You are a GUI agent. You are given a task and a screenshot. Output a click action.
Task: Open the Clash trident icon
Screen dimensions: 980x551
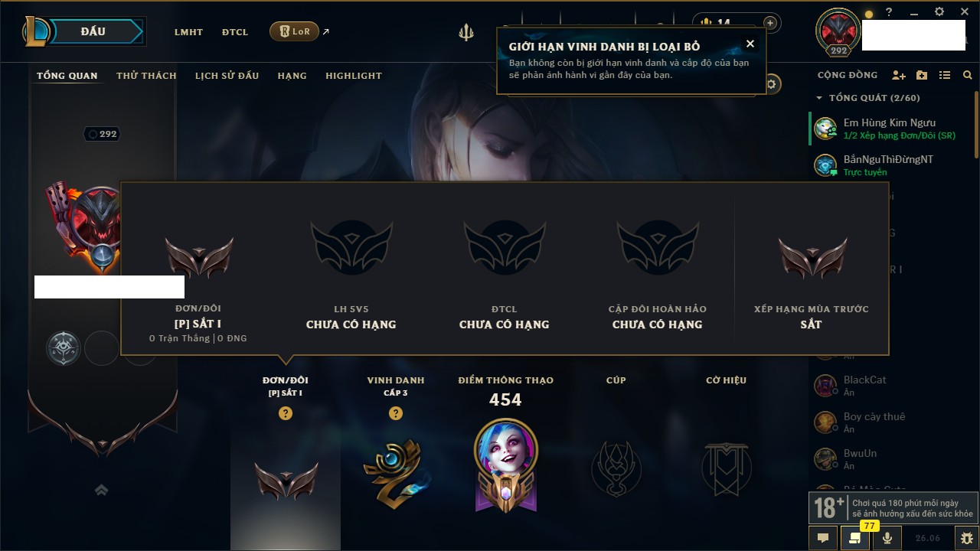pos(466,32)
